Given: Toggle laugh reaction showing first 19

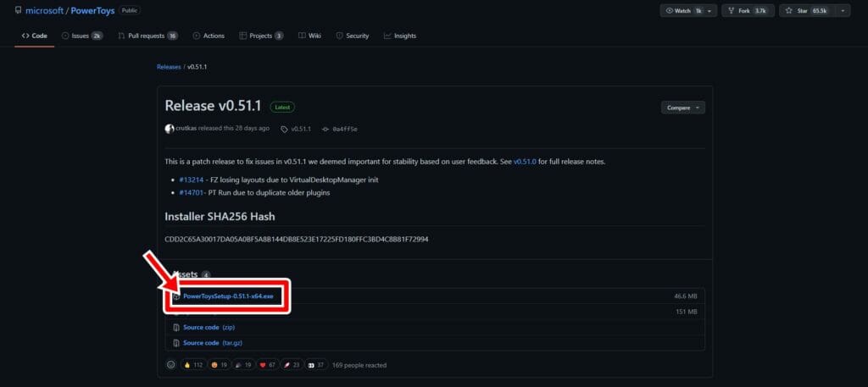Looking at the screenshot, I should click(x=220, y=365).
